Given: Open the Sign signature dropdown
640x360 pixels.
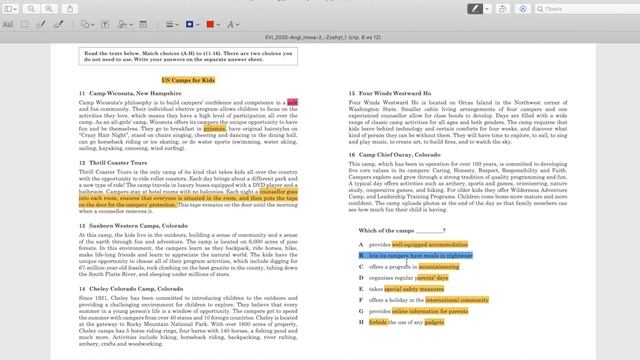Looking at the screenshot, I should (x=124, y=24).
